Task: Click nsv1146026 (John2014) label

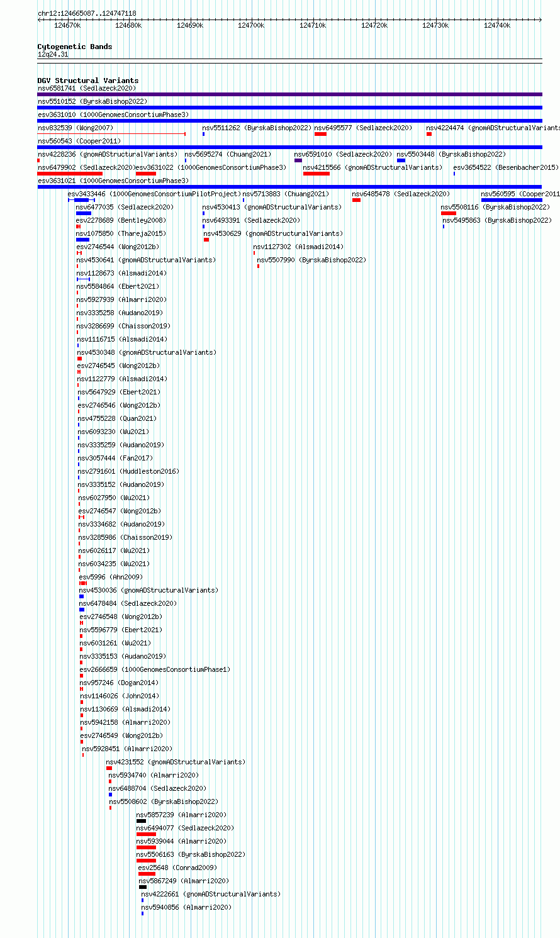Action: point(120,696)
